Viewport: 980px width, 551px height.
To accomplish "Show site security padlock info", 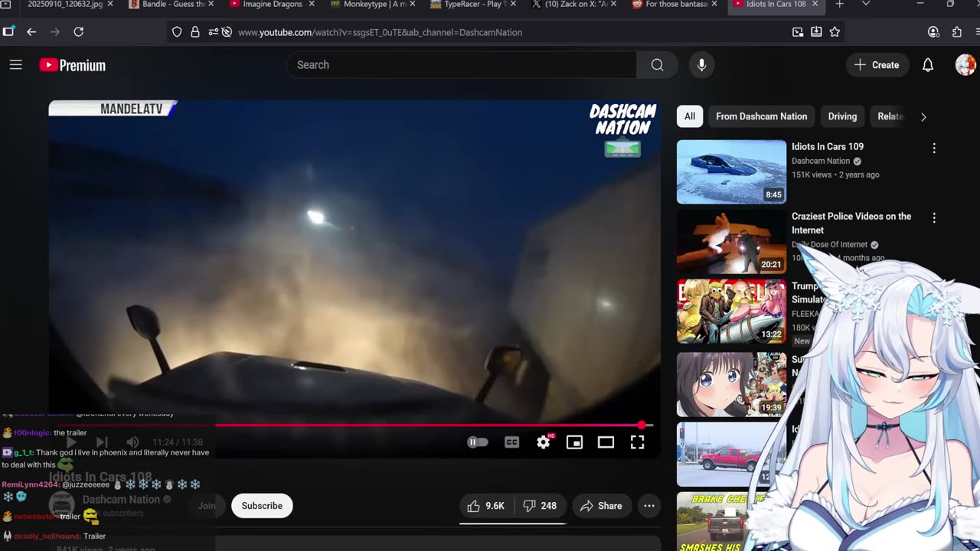I will coord(194,32).
